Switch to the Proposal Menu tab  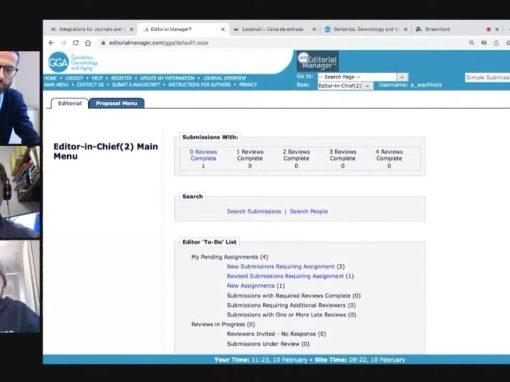(116, 103)
